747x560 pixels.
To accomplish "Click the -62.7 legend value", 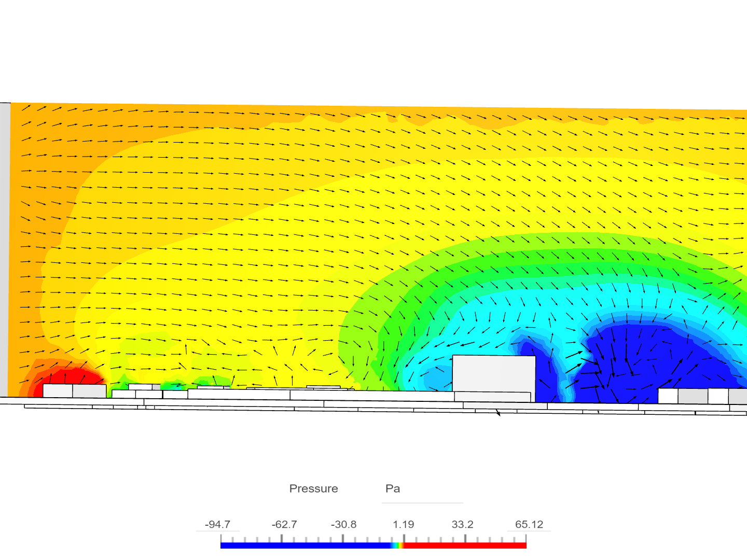I will point(284,524).
